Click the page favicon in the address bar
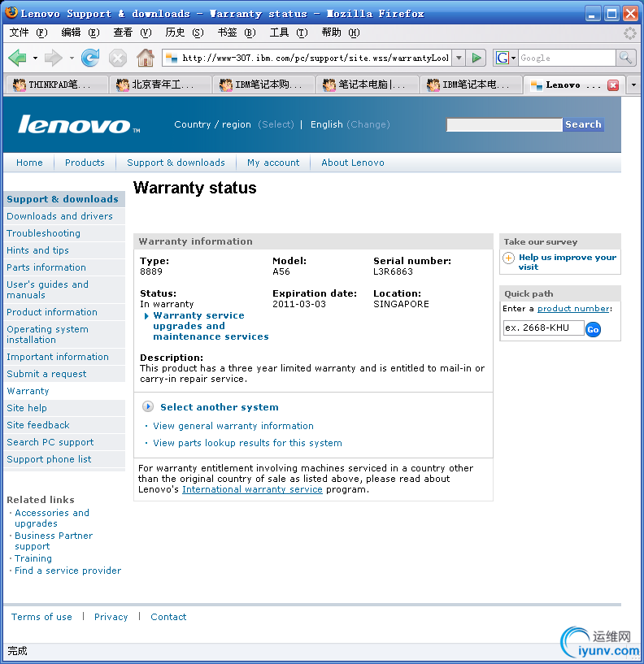Viewport: 644px width, 664px height. [172, 58]
